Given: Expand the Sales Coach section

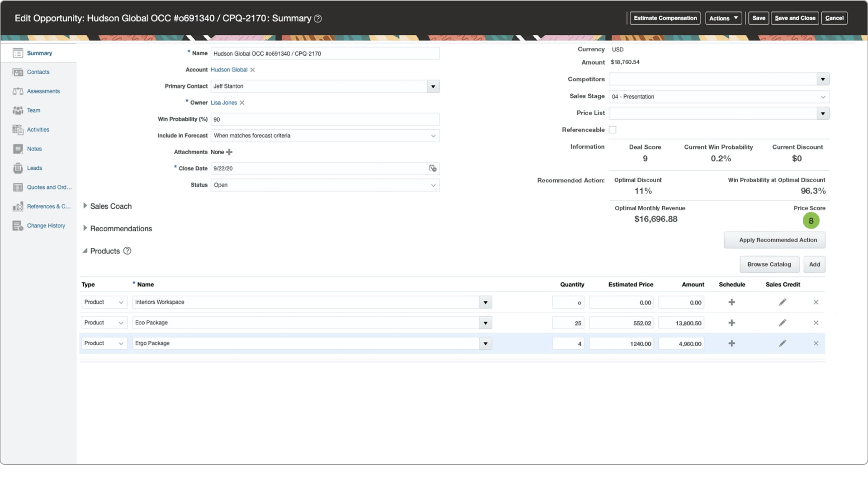Looking at the screenshot, I should [85, 206].
